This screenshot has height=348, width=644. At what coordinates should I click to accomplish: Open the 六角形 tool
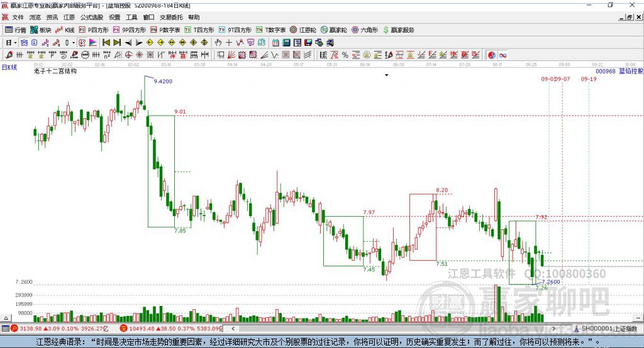pos(365,30)
